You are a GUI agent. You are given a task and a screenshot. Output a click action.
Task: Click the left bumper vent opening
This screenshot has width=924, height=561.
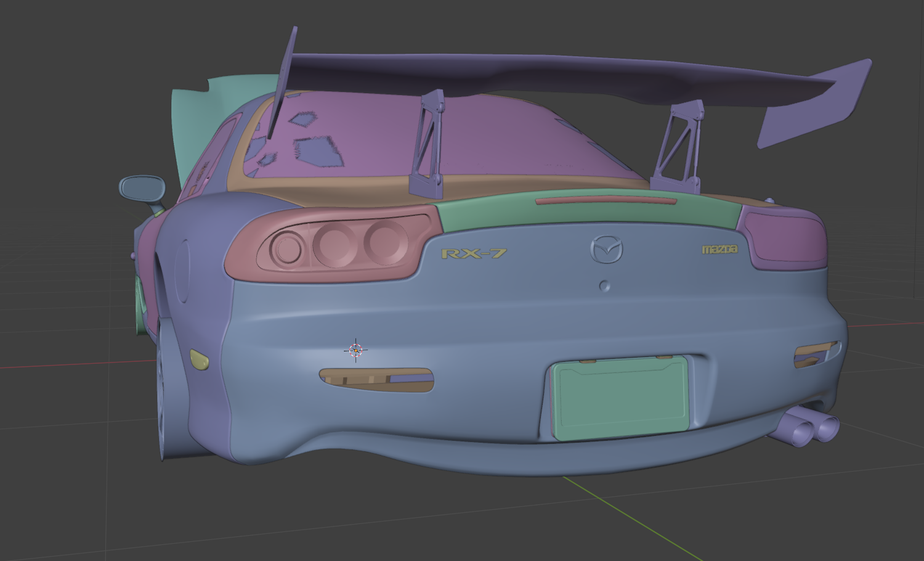[375, 380]
